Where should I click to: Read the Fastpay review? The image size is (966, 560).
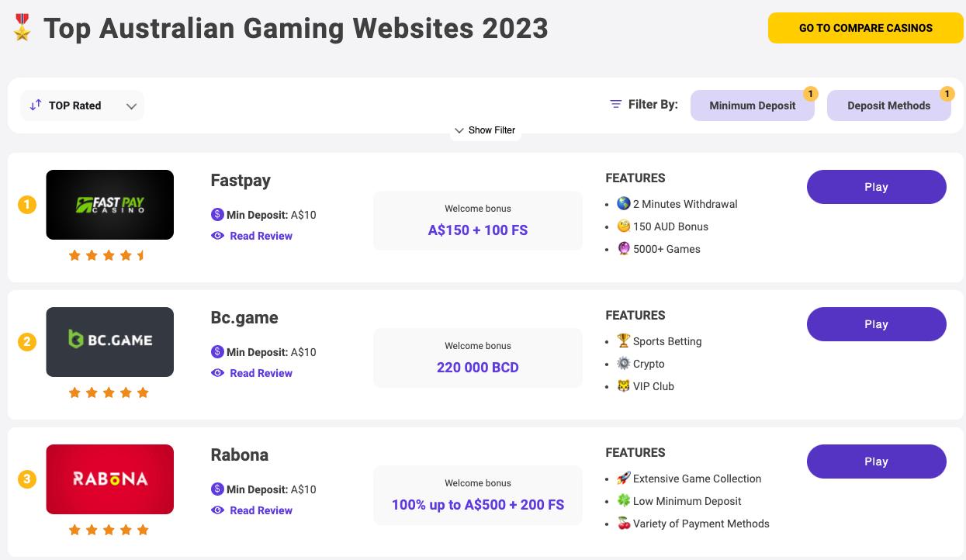261,236
